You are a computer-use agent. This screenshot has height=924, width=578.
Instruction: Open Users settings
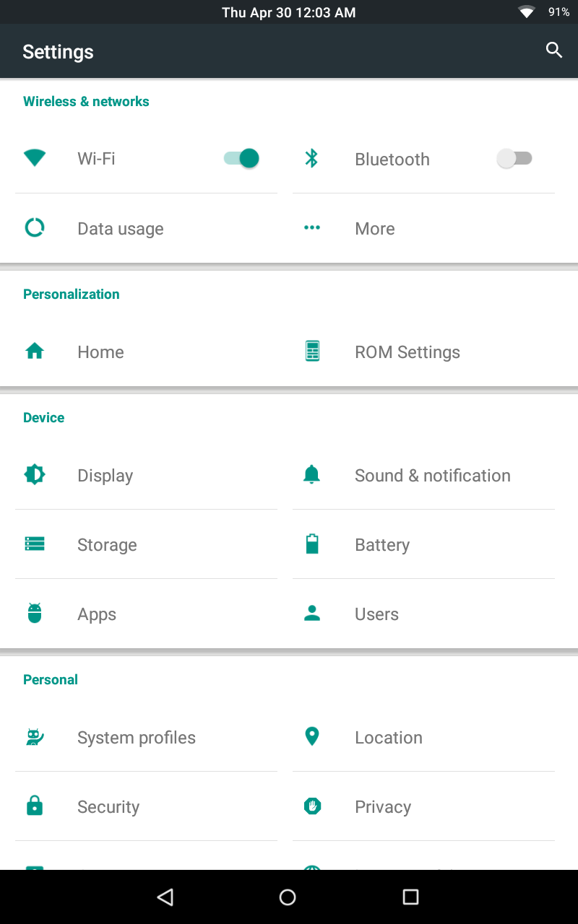tap(423, 614)
